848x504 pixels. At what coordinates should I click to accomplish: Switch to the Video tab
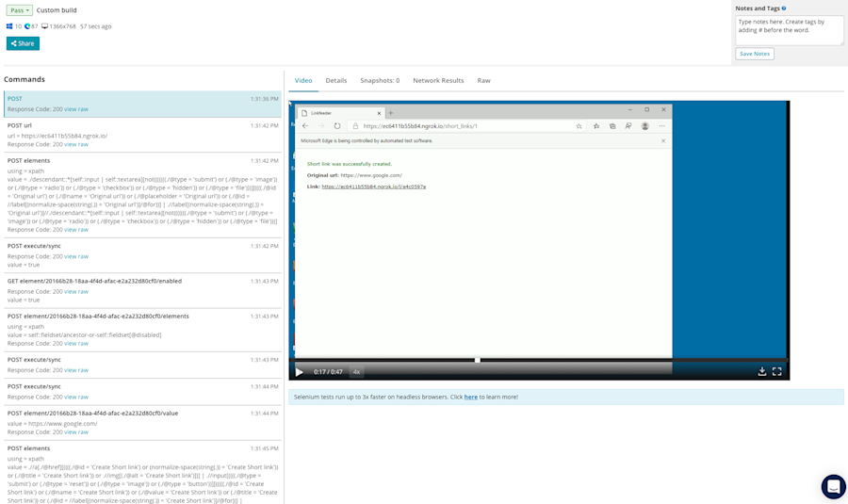click(303, 81)
